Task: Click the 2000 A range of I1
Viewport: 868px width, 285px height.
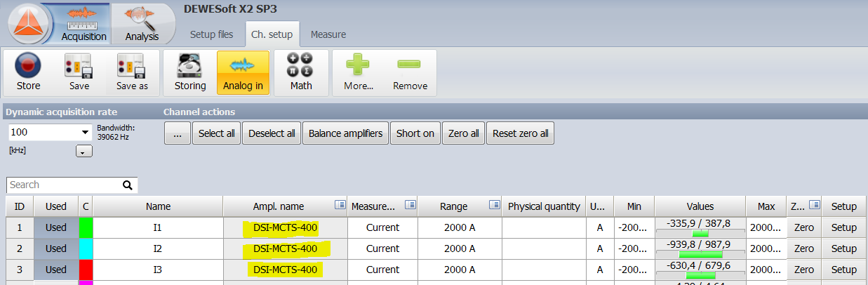Action: (460, 227)
